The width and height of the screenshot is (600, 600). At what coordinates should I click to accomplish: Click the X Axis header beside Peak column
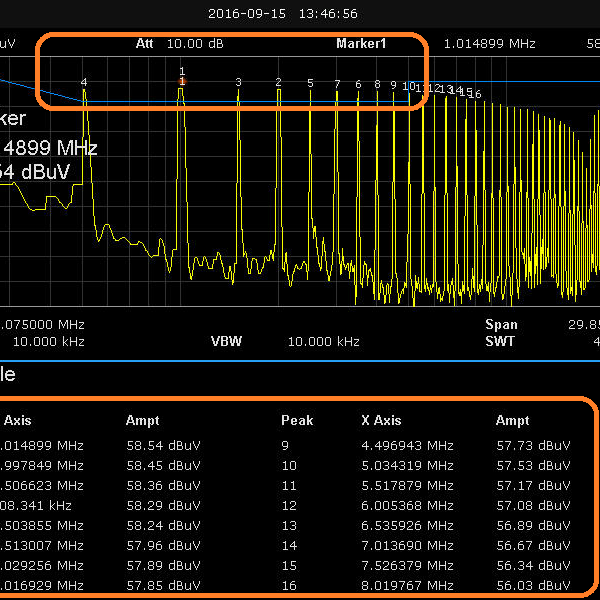click(x=381, y=421)
